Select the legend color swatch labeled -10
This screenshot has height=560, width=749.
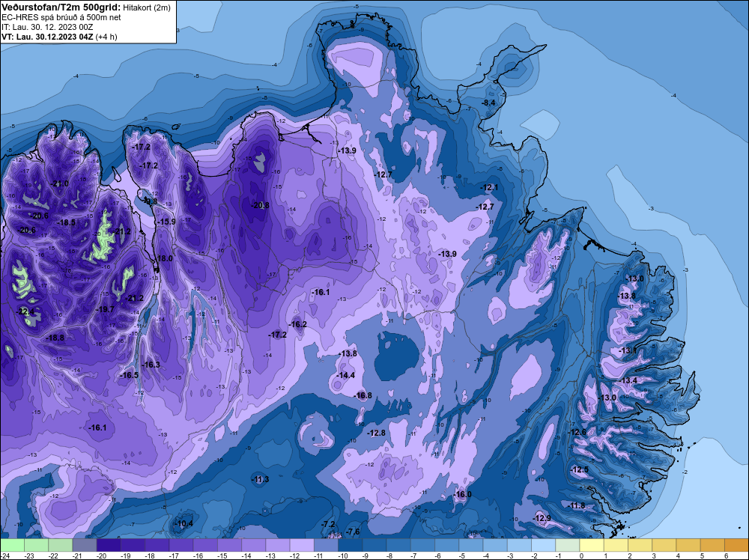[x=350, y=545]
